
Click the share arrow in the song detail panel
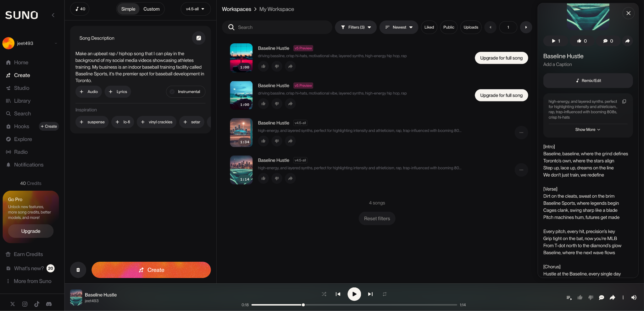(x=627, y=41)
